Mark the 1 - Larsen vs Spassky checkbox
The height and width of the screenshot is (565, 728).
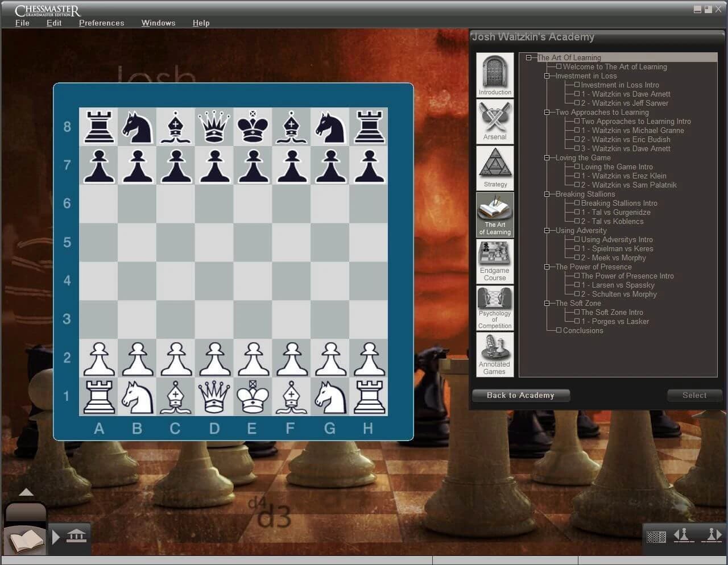tap(578, 285)
